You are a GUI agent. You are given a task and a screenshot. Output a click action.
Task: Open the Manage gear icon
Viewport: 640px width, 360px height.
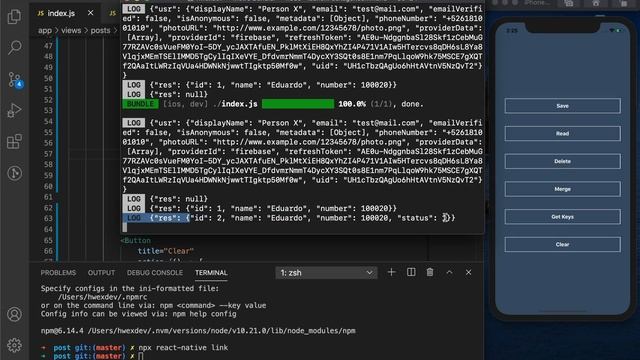tap(14, 345)
